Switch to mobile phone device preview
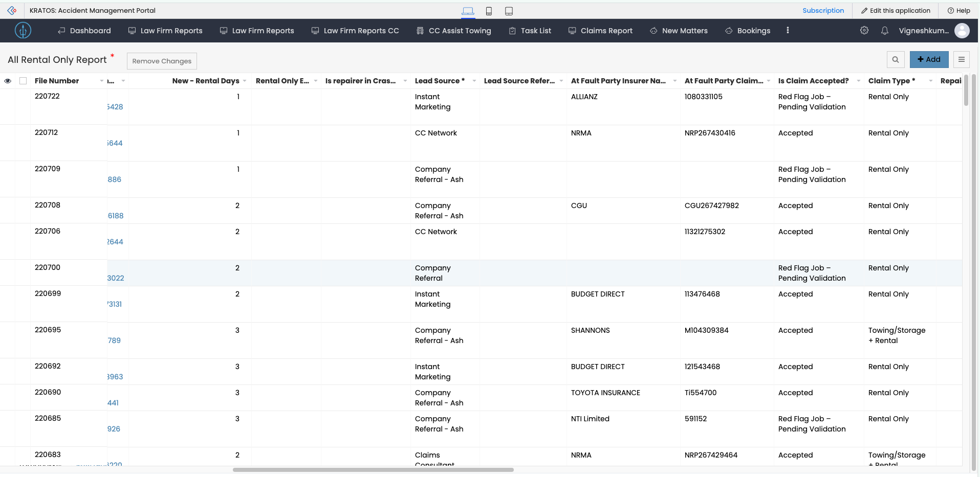 point(489,11)
